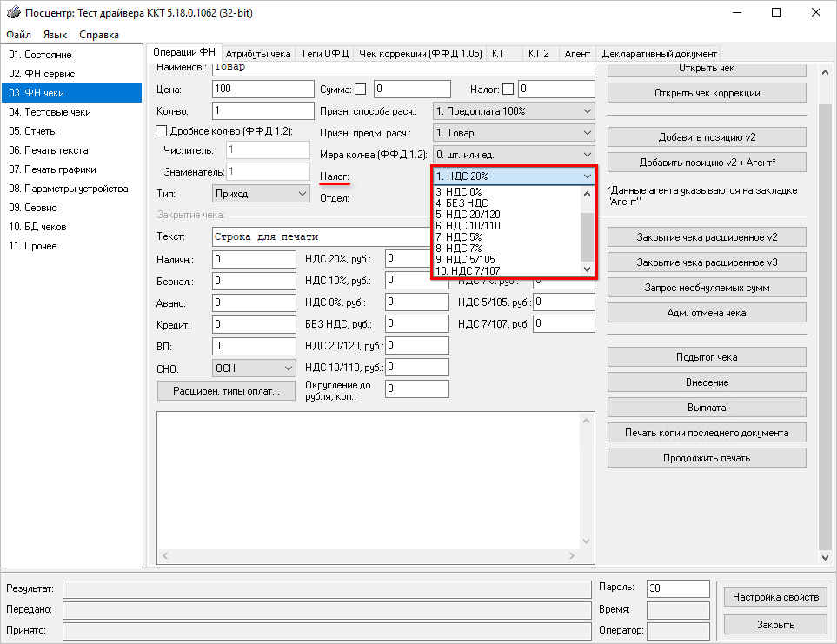Screen dimensions: 837x644
Task: Click into the Цена input field
Action: (262, 89)
